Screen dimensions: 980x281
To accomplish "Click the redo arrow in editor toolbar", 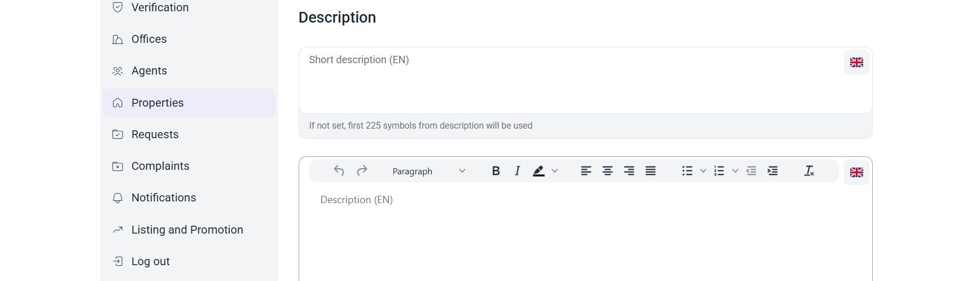I will coord(362,170).
